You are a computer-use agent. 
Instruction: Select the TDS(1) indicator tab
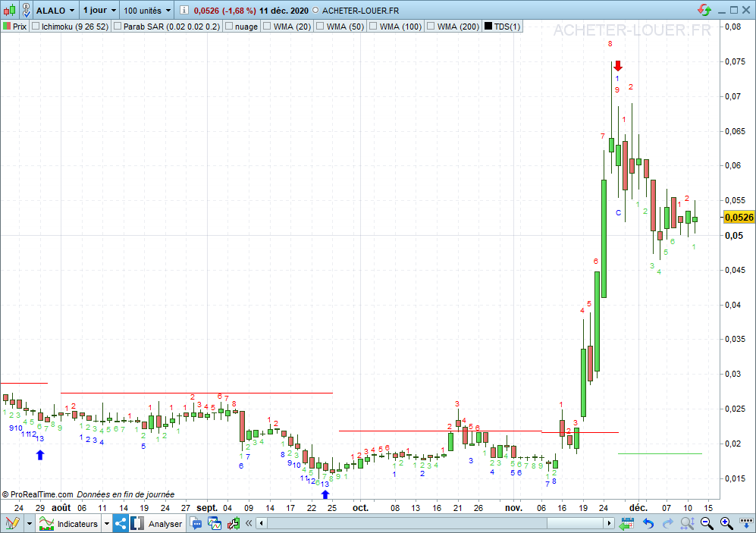[x=503, y=27]
